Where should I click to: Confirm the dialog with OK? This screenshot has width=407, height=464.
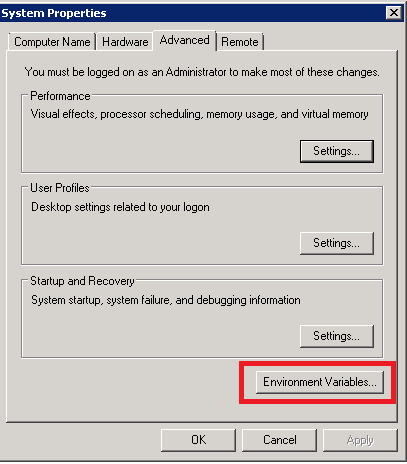198,440
